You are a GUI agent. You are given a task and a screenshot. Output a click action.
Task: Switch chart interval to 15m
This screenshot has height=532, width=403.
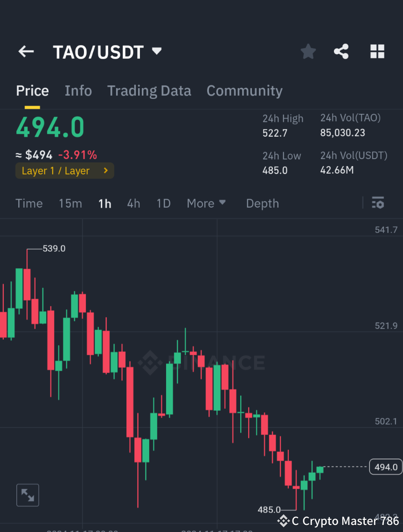70,203
